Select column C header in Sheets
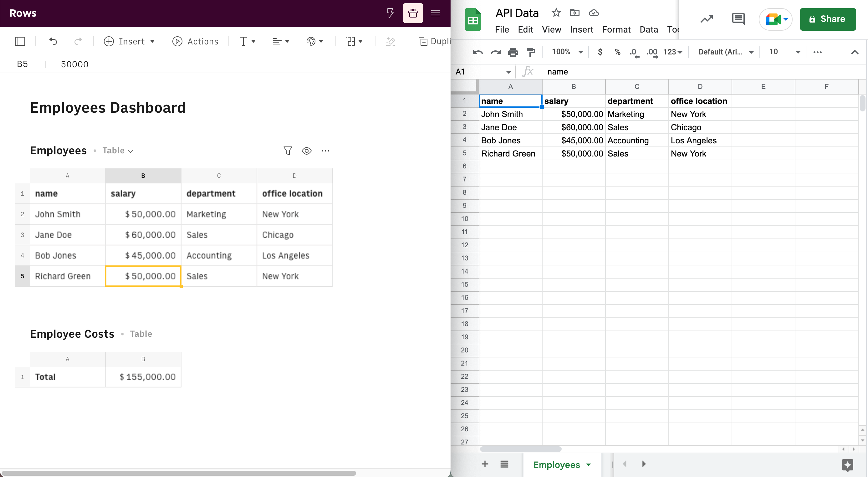 tap(636, 87)
